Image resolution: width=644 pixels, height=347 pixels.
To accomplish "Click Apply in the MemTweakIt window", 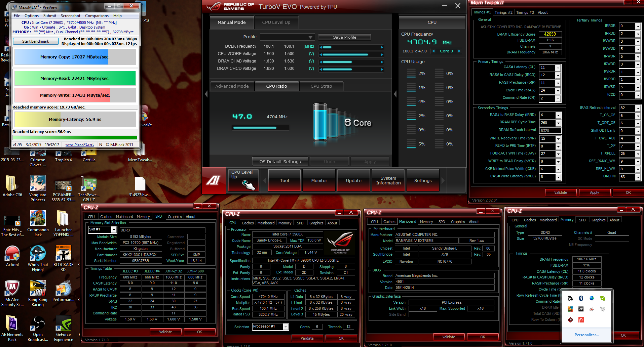I will point(594,192).
